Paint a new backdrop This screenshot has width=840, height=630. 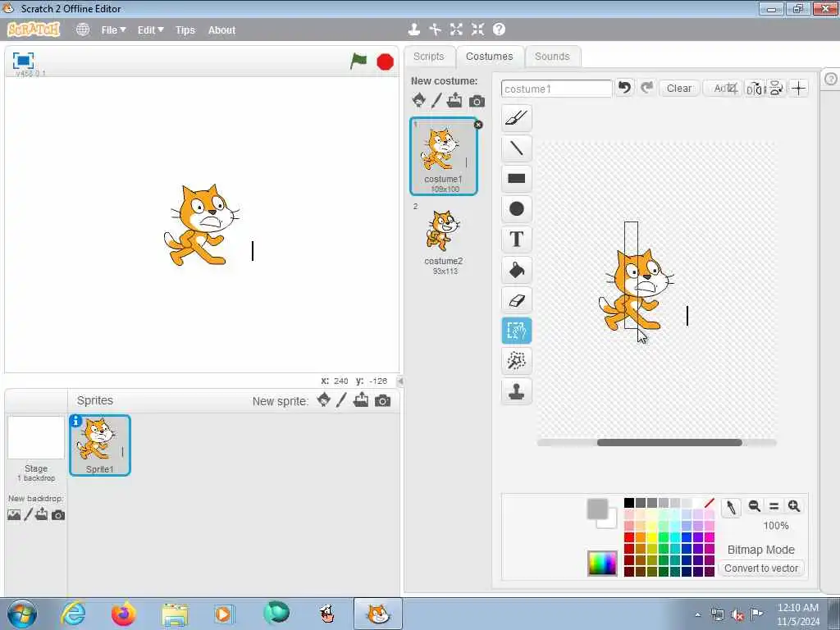(29, 515)
